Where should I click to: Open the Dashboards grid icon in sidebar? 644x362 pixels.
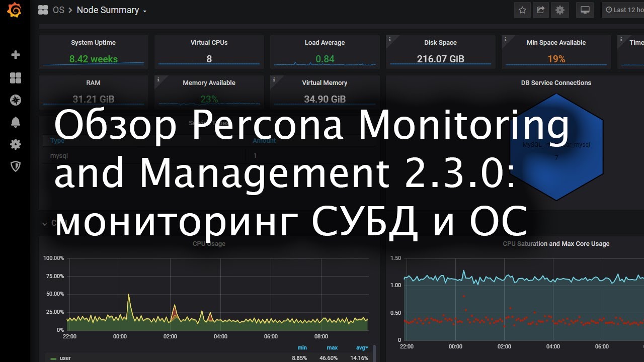point(16,77)
